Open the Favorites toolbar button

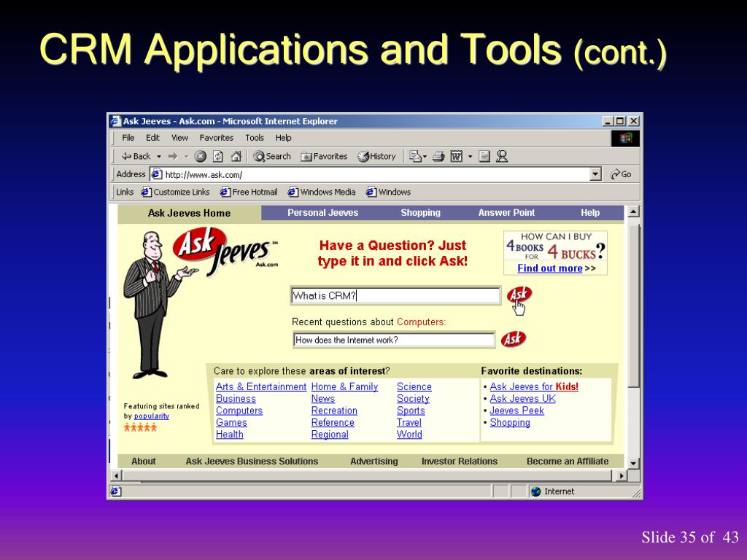click(x=324, y=156)
